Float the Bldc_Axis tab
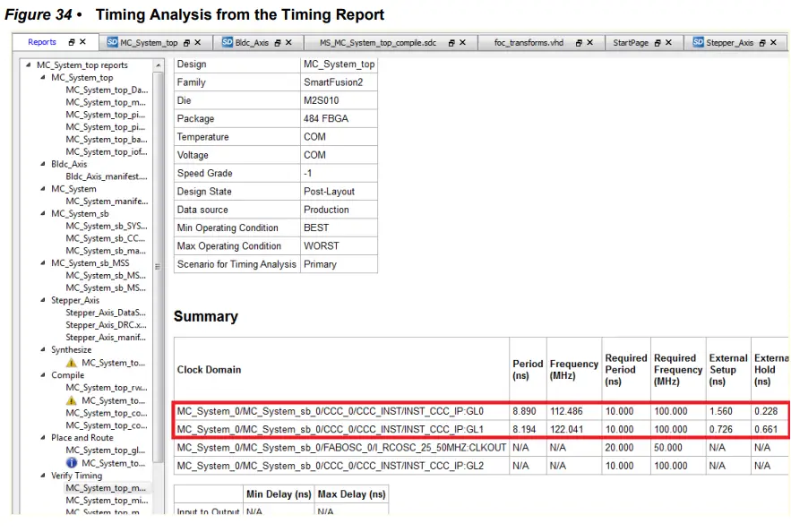Viewport: 791px width, 532px height. pyautogui.click(x=278, y=43)
